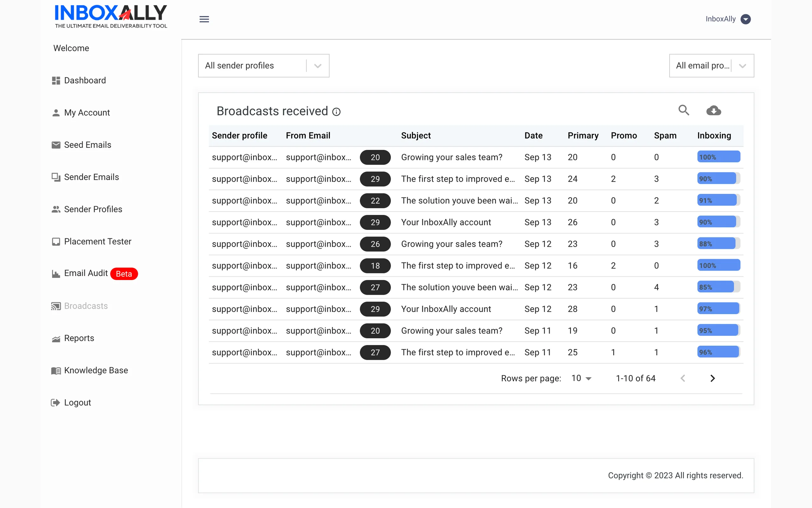Click the 18 count badge
The image size is (812, 508).
[375, 266]
